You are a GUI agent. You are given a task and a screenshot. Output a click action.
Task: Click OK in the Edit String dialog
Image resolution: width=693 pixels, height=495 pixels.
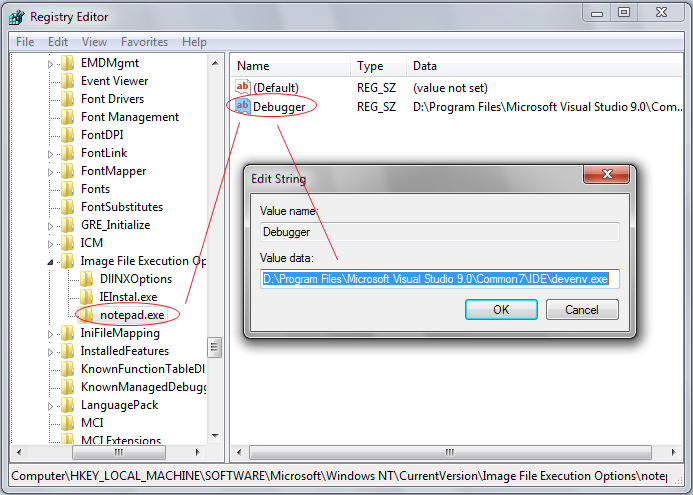tap(501, 309)
